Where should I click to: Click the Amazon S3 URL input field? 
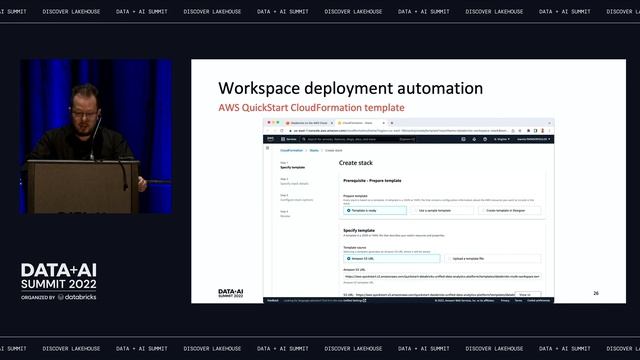pos(442,276)
